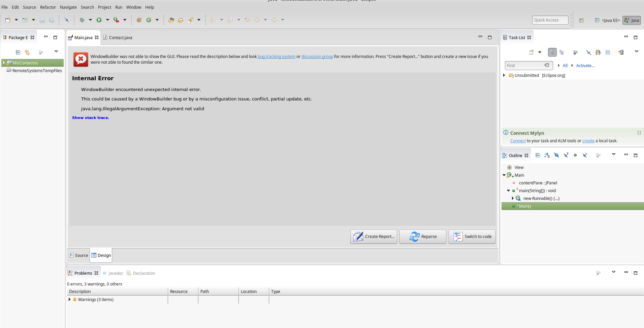Switch to the Java perspective
Image resolution: width=644 pixels, height=328 pixels.
[632, 20]
